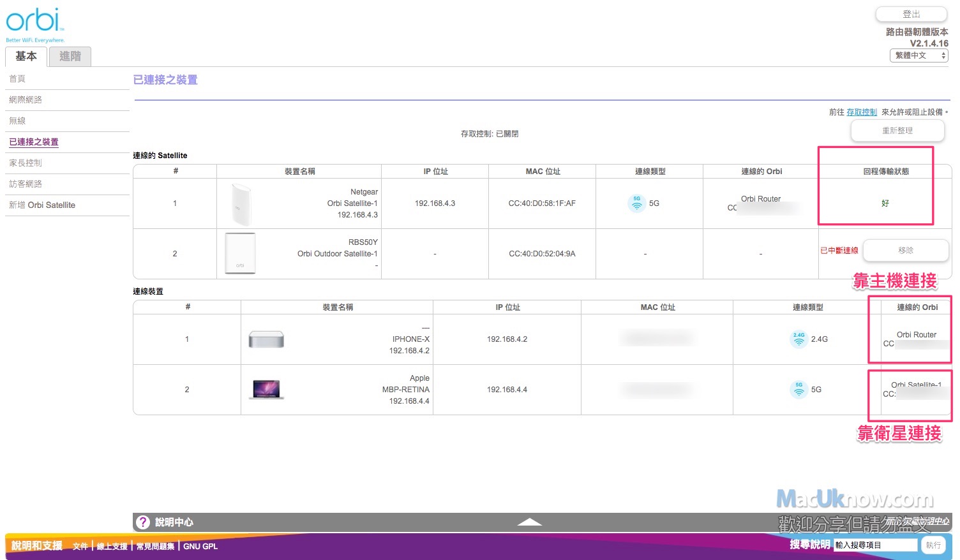Click the MBP-RETINA laptop device icon
The width and height of the screenshot is (960, 560).
click(267, 389)
